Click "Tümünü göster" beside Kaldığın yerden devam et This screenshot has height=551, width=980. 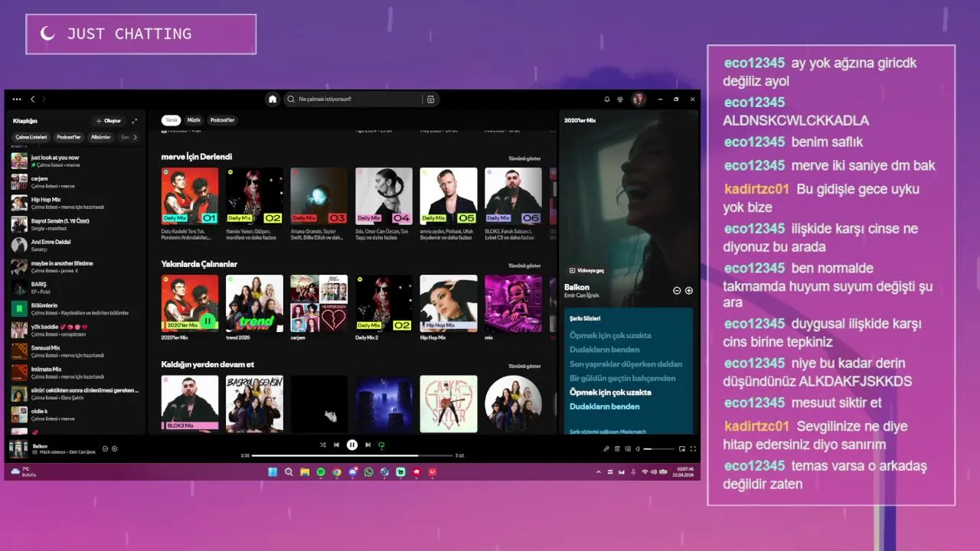524,366
